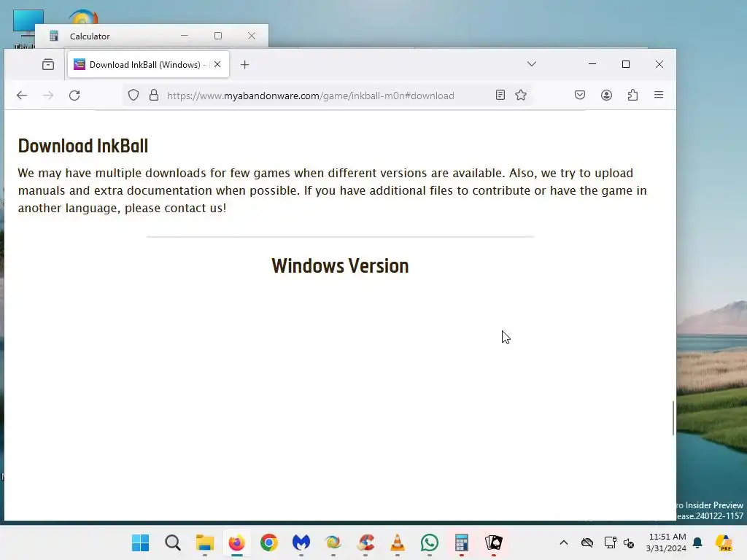Viewport: 747px width, 560px height.
Task: Maximize the Calculator window
Action: pyautogui.click(x=218, y=36)
